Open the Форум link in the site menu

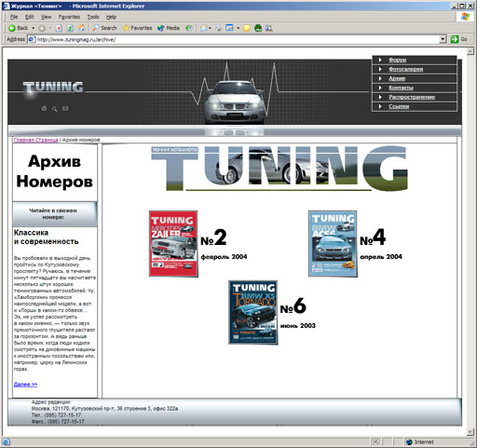pos(397,60)
